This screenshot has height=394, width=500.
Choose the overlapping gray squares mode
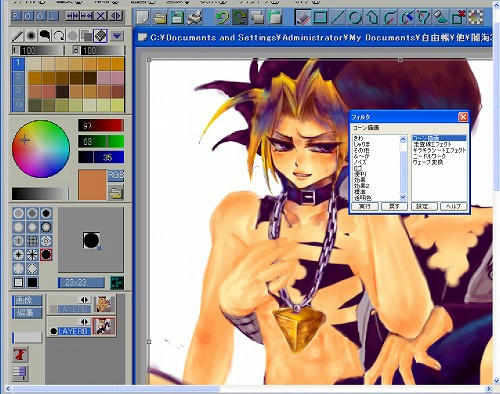[x=86, y=35]
